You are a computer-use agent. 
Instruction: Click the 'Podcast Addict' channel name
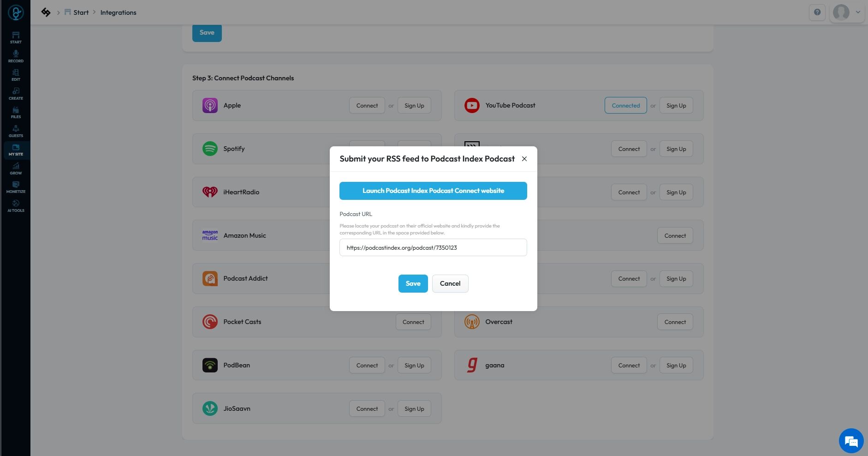245,278
